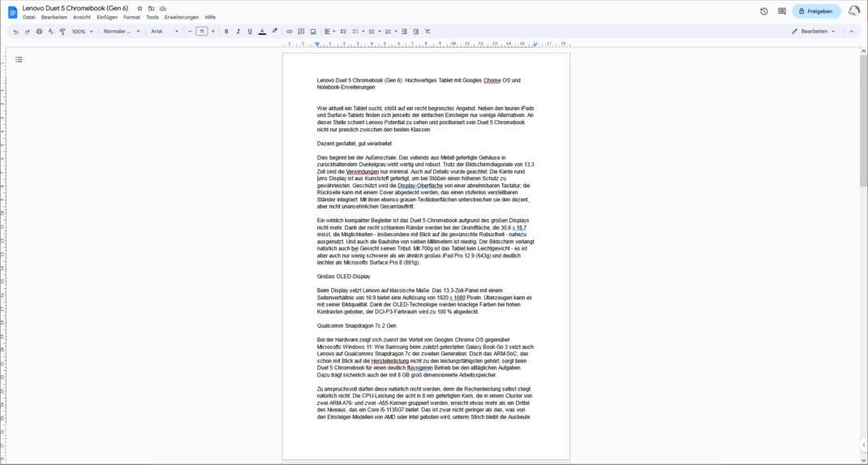This screenshot has width=868, height=465.
Task: Insert an image
Action: (x=313, y=32)
